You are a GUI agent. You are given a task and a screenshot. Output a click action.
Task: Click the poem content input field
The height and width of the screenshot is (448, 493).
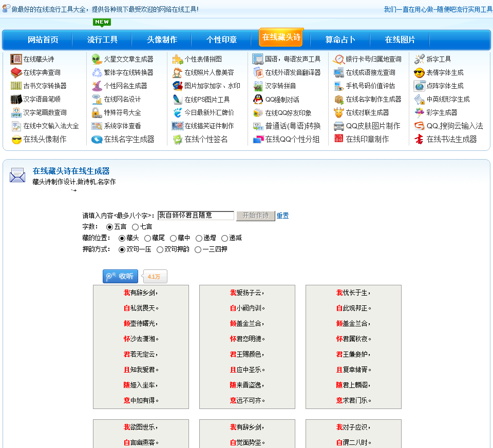tap(196, 215)
